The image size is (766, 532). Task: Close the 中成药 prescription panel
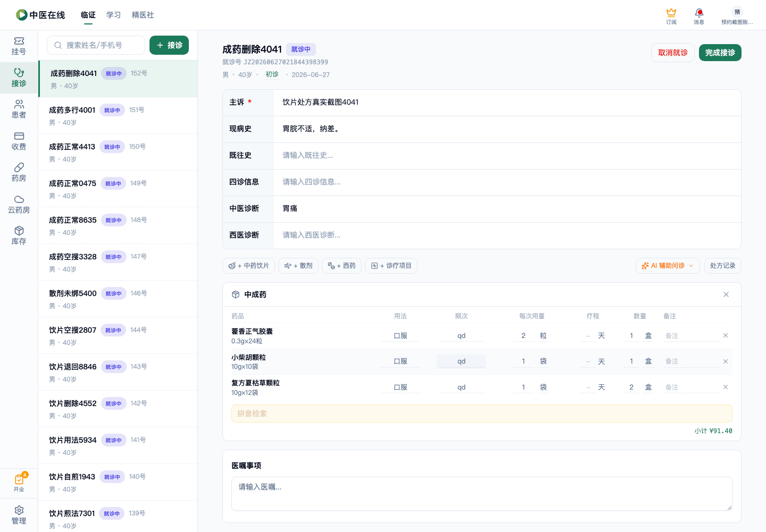click(726, 294)
